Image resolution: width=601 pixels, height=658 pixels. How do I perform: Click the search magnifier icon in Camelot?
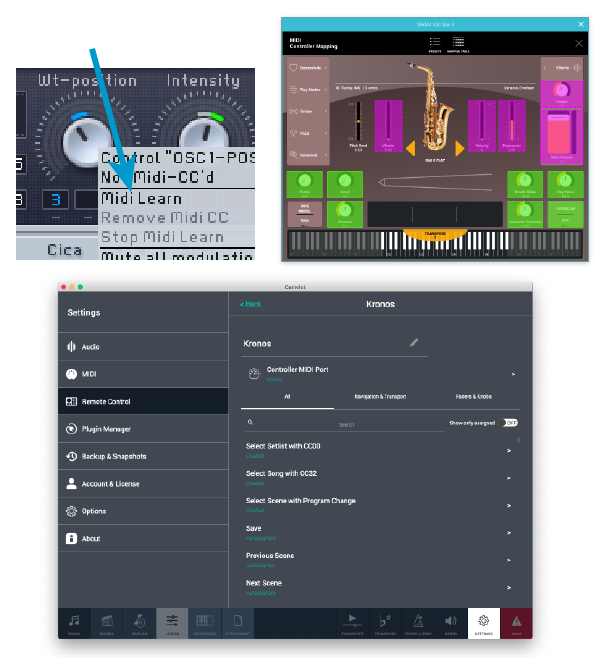[x=250, y=422]
